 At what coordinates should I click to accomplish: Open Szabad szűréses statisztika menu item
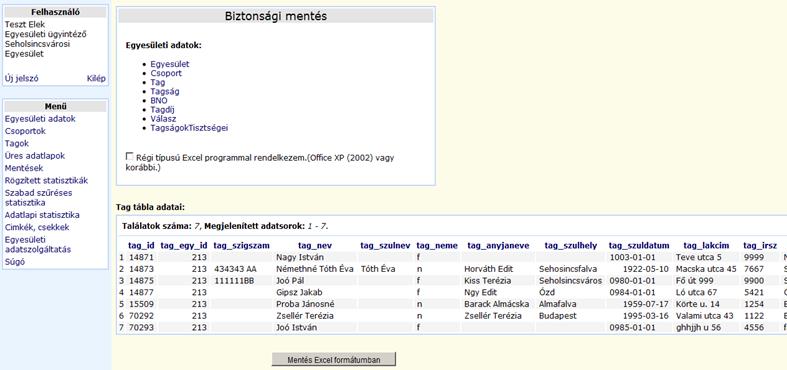[38, 198]
